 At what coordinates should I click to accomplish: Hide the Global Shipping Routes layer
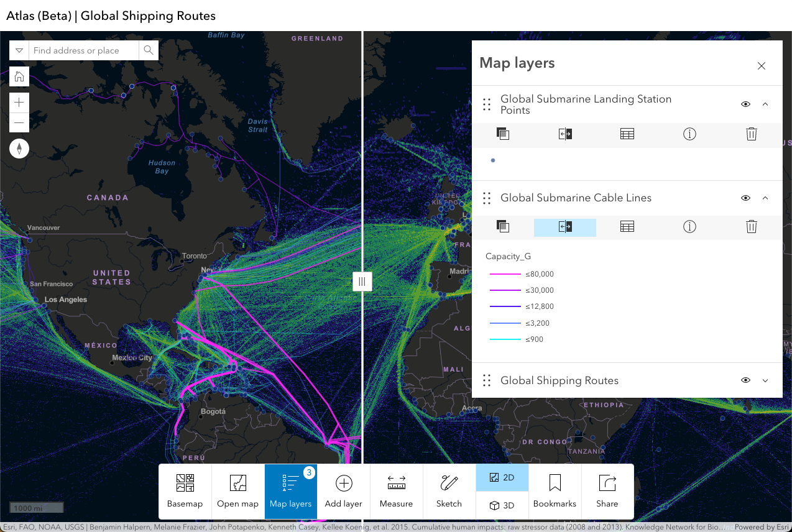pyautogui.click(x=745, y=380)
